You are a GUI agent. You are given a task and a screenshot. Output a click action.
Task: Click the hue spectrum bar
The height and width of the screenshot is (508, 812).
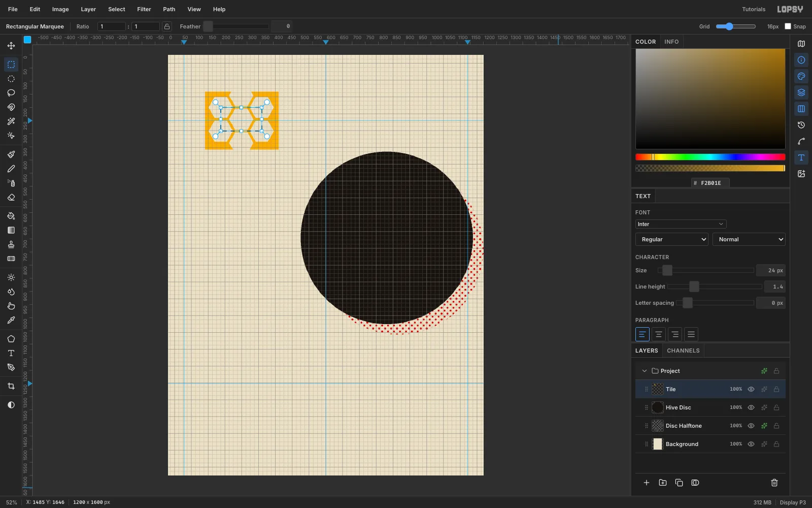710,157
